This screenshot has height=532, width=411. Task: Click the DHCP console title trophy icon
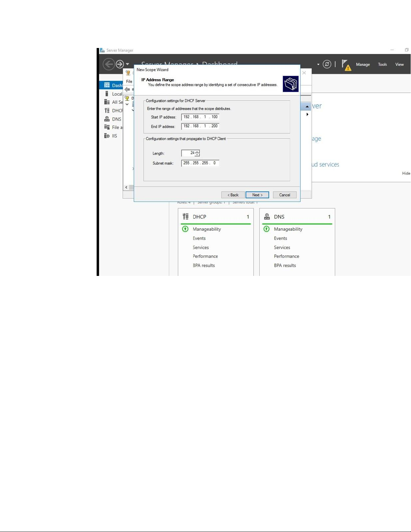[128, 73]
